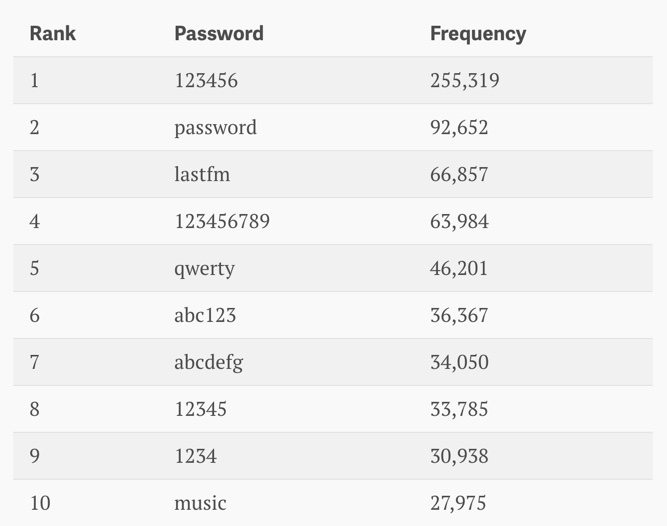Viewport: 667px width, 526px height.
Task: Click the rank number 10 cell
Action: (40, 503)
